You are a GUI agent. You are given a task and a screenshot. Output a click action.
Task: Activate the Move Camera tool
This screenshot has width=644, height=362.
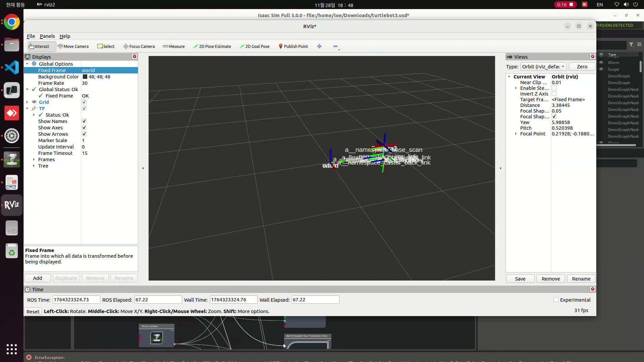click(x=73, y=46)
